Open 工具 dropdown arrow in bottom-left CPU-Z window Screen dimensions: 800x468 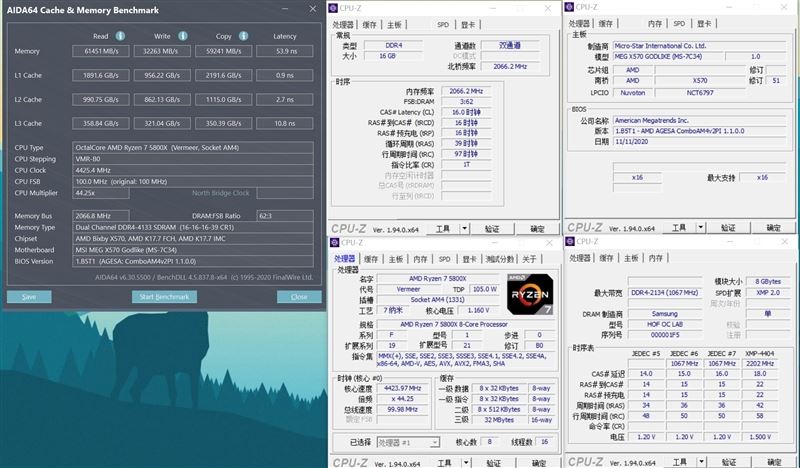[466, 463]
